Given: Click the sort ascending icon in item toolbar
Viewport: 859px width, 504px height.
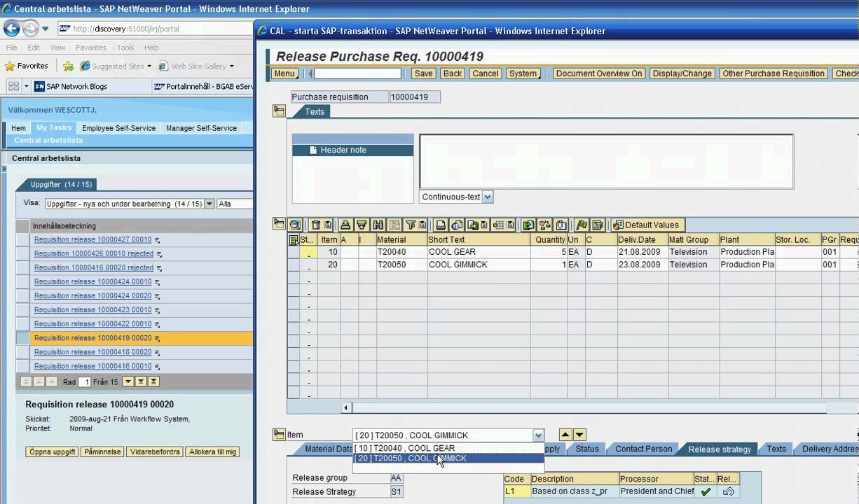Looking at the screenshot, I should [x=345, y=225].
